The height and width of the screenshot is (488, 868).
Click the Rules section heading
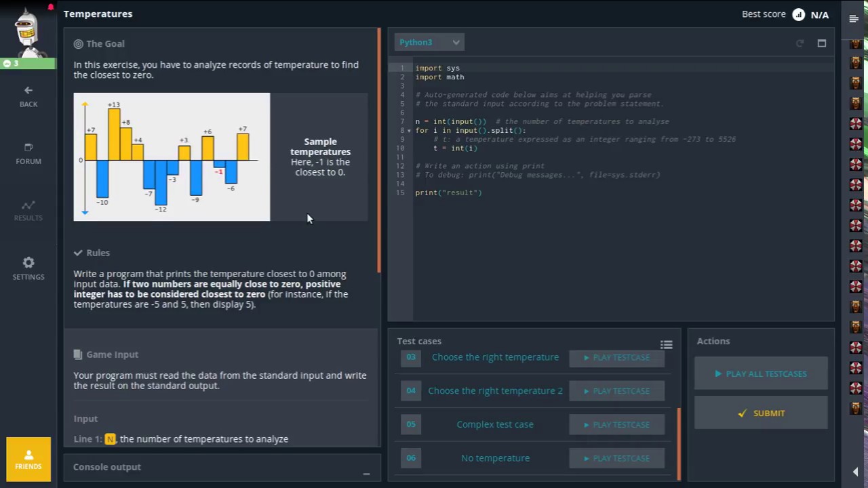98,252
